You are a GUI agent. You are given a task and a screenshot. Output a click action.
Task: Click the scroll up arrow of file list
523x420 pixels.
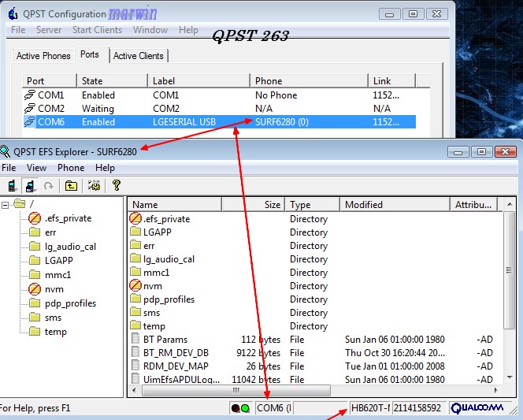510,204
